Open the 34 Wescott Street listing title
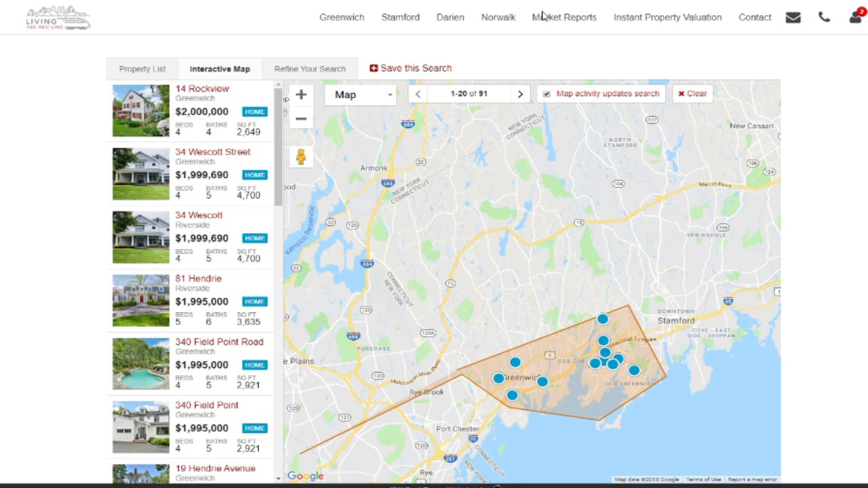 pos(213,152)
